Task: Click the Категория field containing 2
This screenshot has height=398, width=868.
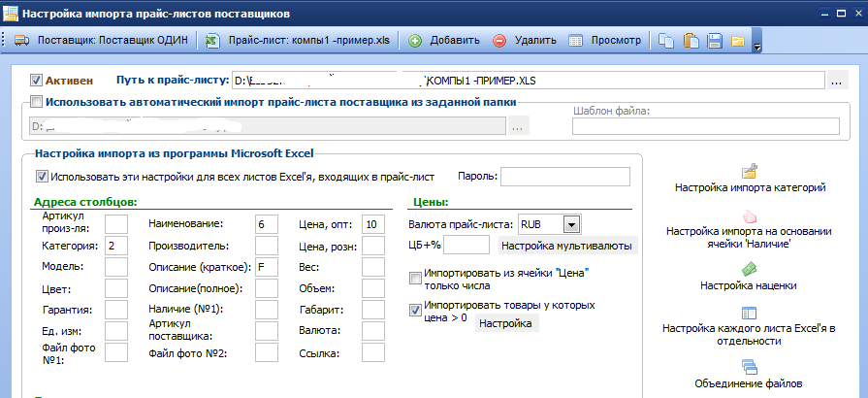Action: (116, 246)
